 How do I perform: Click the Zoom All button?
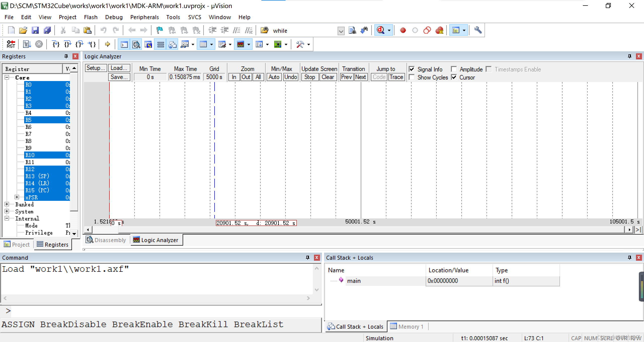(258, 77)
